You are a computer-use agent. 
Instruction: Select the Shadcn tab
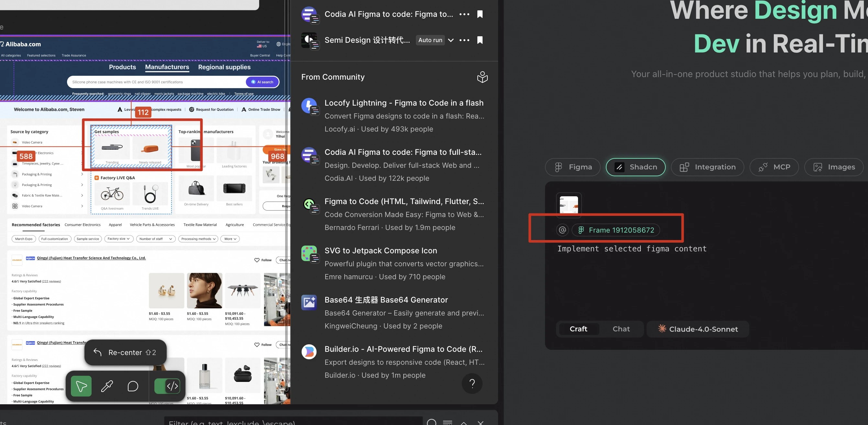pyautogui.click(x=636, y=167)
